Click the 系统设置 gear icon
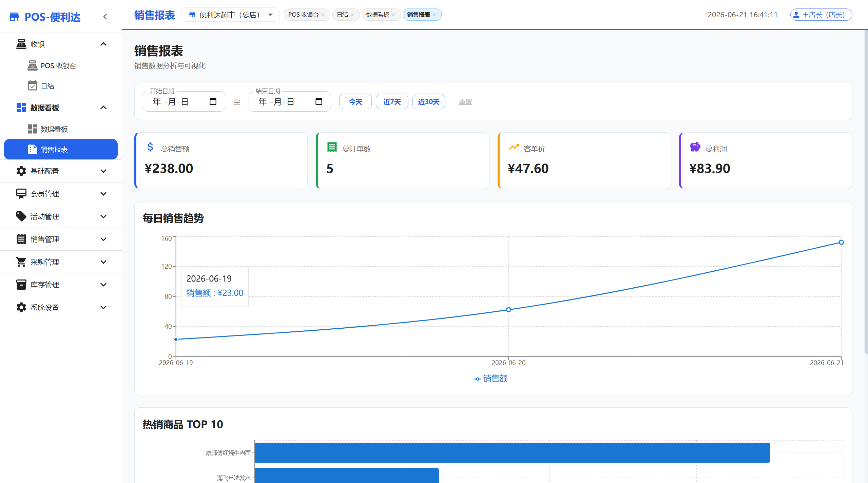 (21, 307)
